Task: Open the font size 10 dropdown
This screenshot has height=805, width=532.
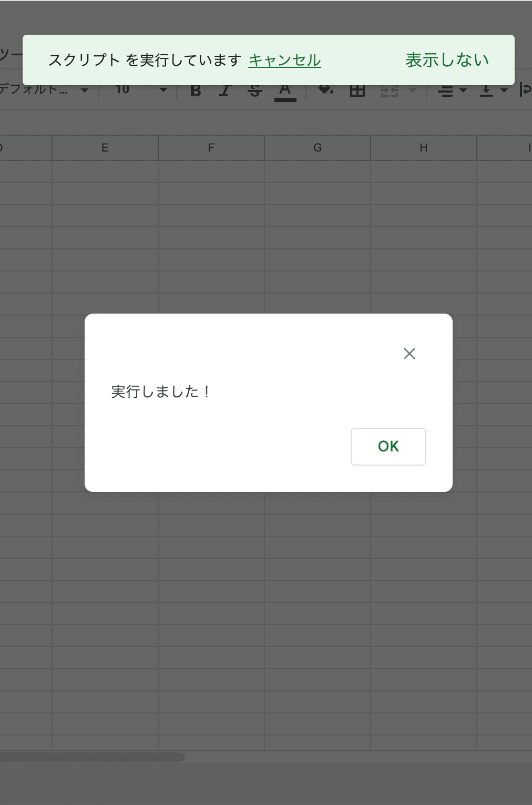Action: (141, 90)
